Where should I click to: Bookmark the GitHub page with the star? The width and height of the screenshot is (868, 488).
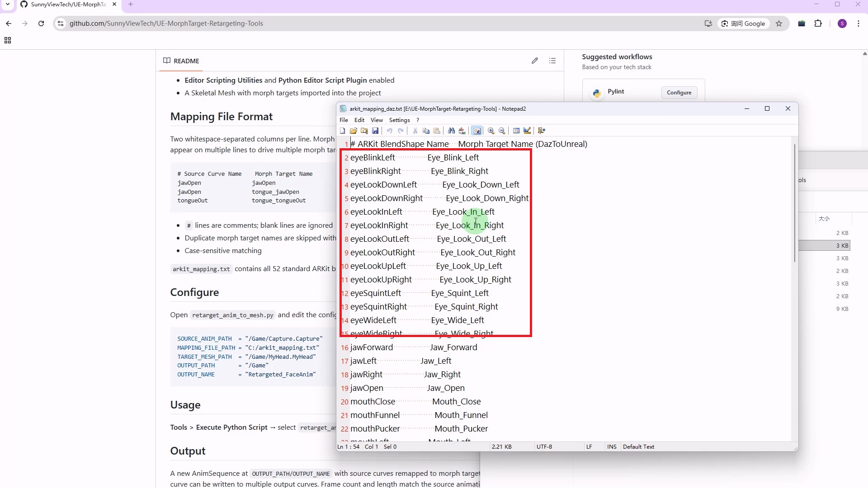pyautogui.click(x=779, y=23)
